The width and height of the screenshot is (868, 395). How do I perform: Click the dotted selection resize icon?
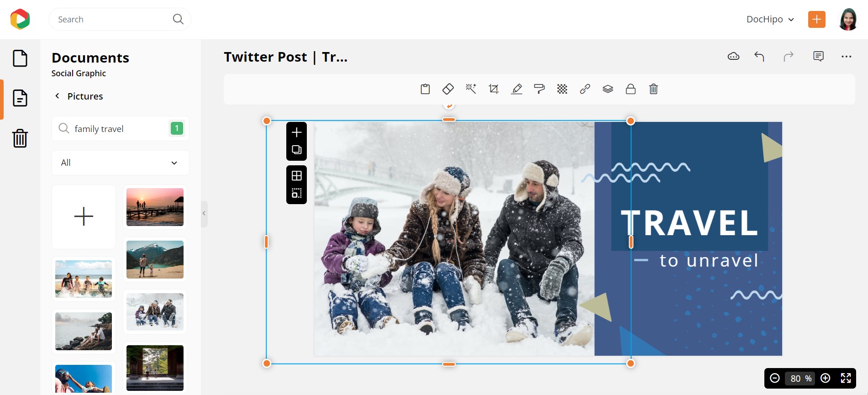pyautogui.click(x=297, y=193)
